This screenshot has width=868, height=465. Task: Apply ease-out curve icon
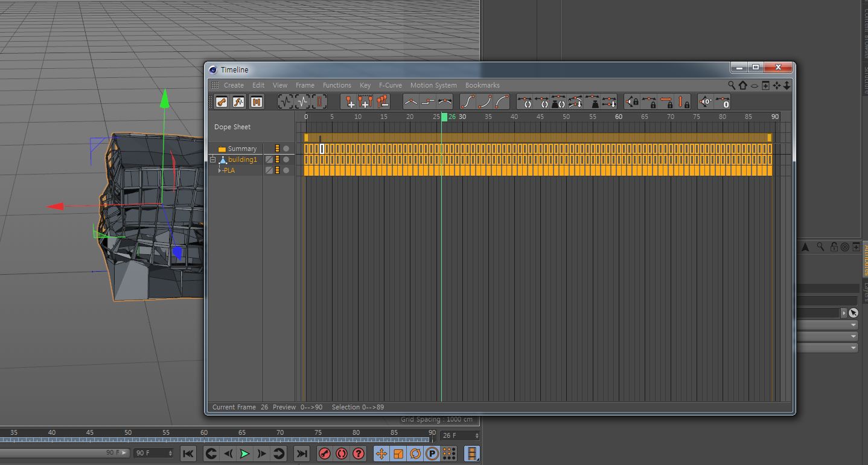point(502,102)
